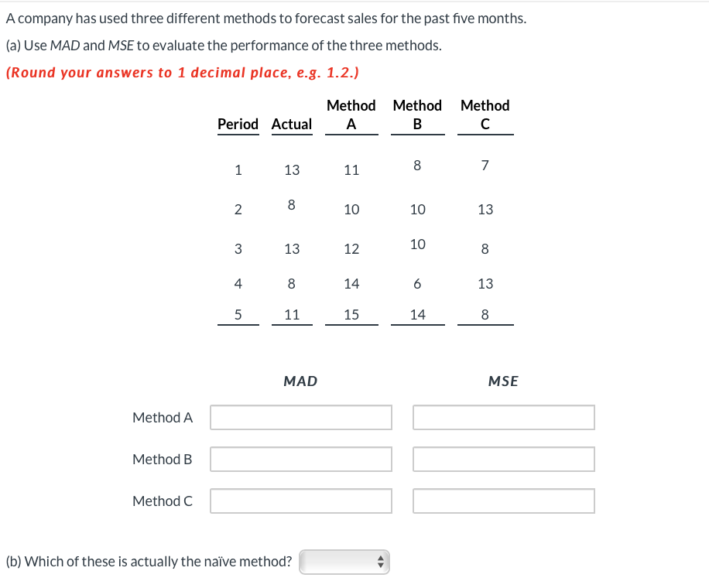Click the up arrow on the naïve method selector
This screenshot has width=709, height=588.
(x=381, y=558)
